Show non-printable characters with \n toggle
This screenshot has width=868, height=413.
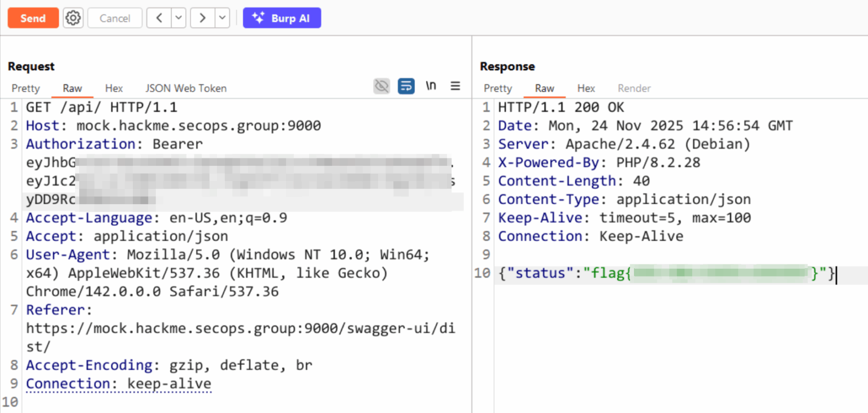point(431,85)
